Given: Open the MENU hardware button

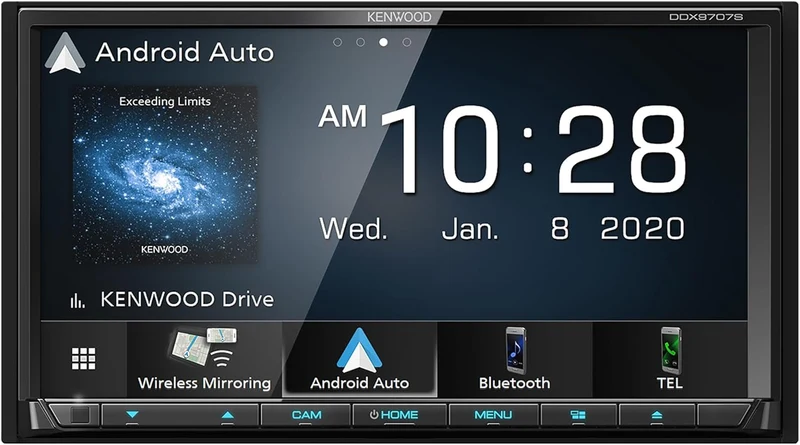Looking at the screenshot, I should pos(493,415).
